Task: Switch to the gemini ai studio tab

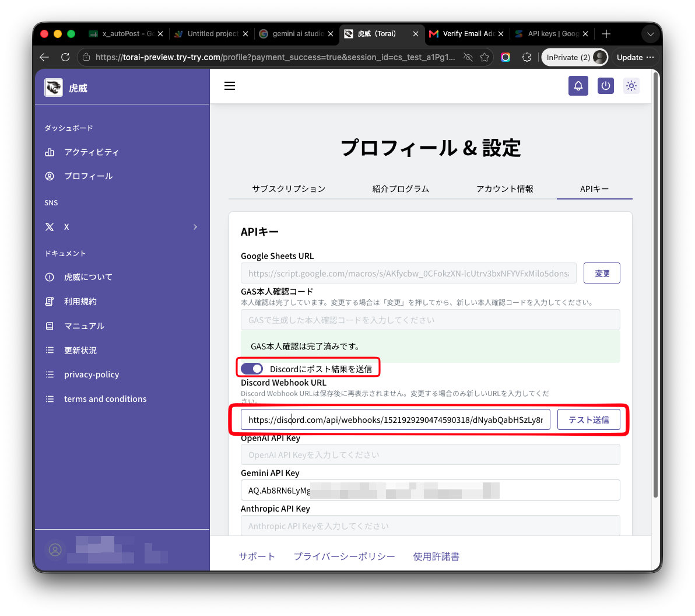Action: pyautogui.click(x=296, y=34)
